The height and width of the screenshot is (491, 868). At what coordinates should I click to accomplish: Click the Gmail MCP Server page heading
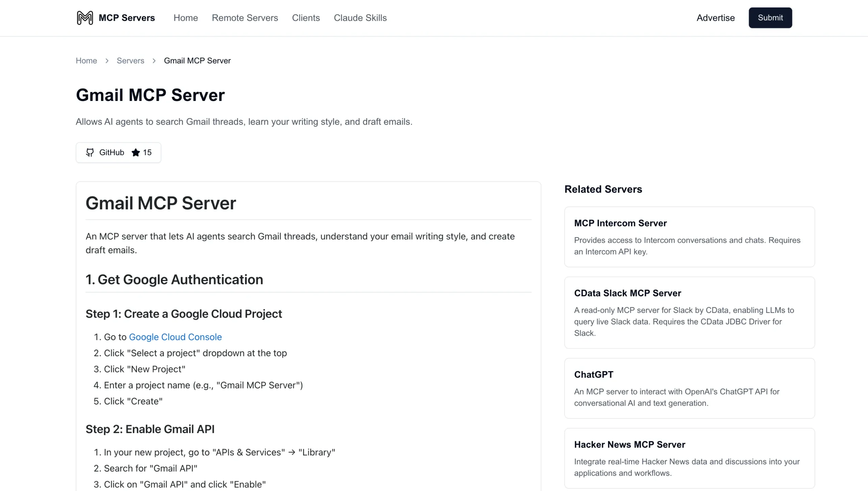150,95
